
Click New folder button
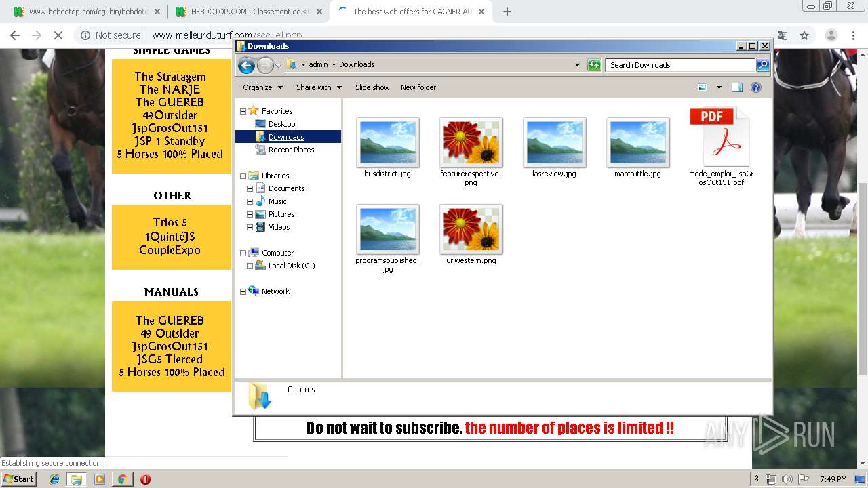[418, 87]
